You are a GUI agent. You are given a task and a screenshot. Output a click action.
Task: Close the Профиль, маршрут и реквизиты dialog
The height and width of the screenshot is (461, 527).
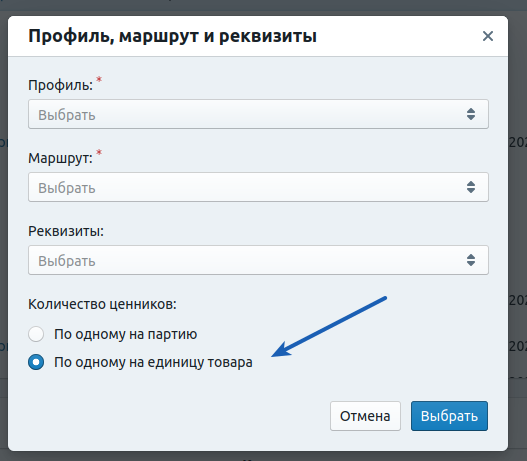click(488, 36)
